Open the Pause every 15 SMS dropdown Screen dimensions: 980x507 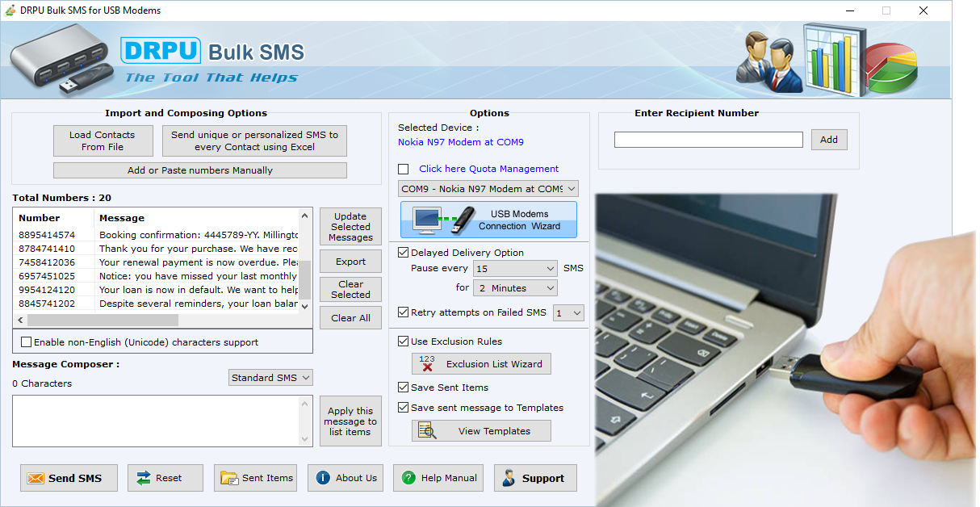tap(516, 268)
